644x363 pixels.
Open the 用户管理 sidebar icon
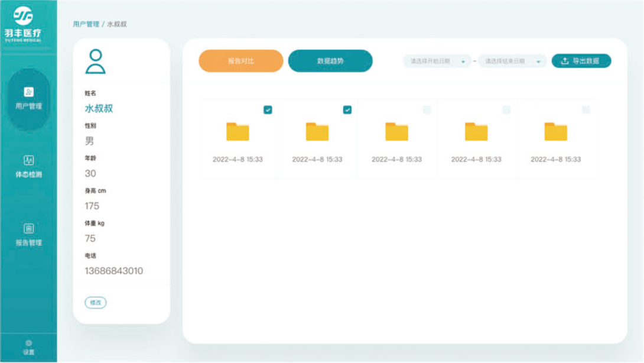28,92
